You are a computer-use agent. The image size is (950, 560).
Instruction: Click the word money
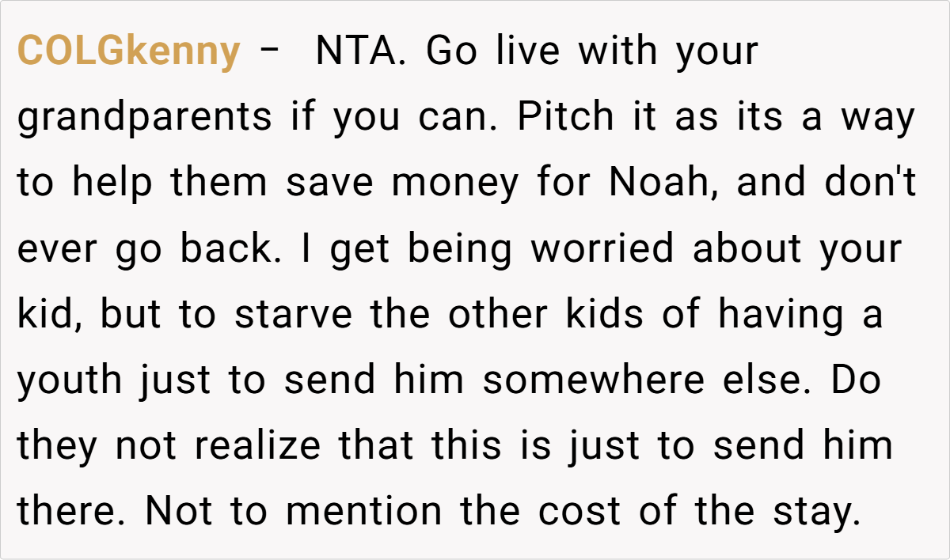pos(455,184)
